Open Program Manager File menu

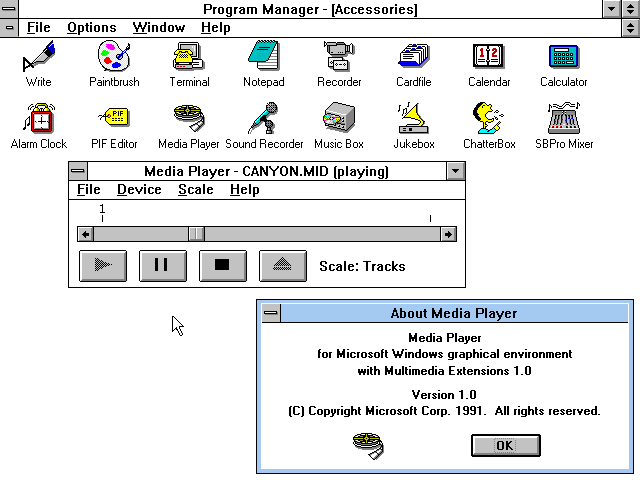pos(38,27)
